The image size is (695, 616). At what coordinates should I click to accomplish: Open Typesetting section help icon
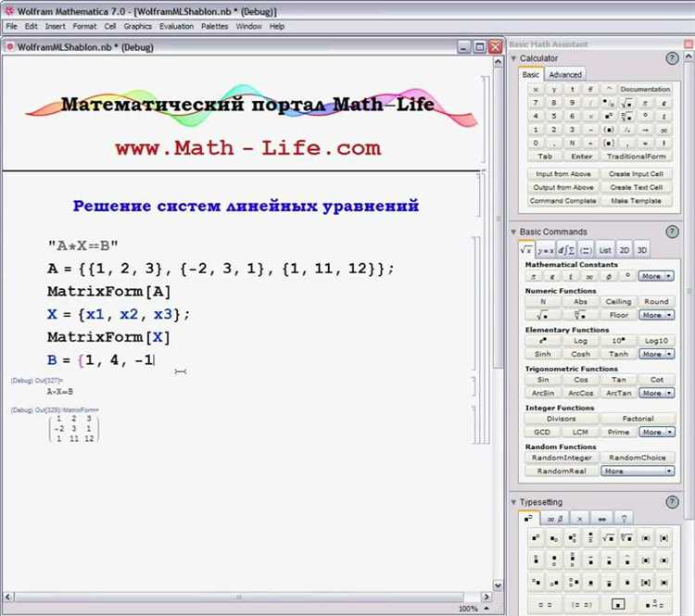[x=672, y=502]
